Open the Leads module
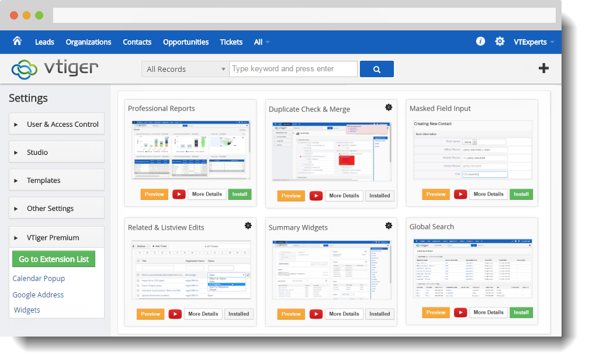 point(44,42)
